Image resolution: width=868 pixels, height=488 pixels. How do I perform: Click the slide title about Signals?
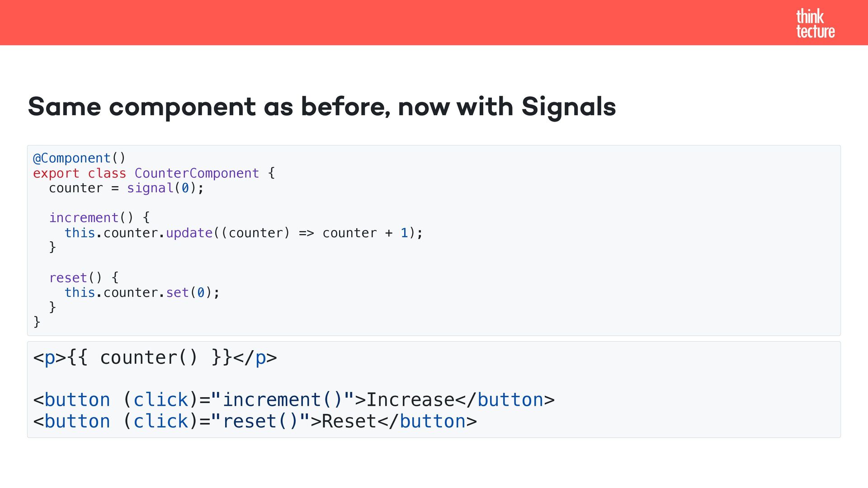pos(321,107)
